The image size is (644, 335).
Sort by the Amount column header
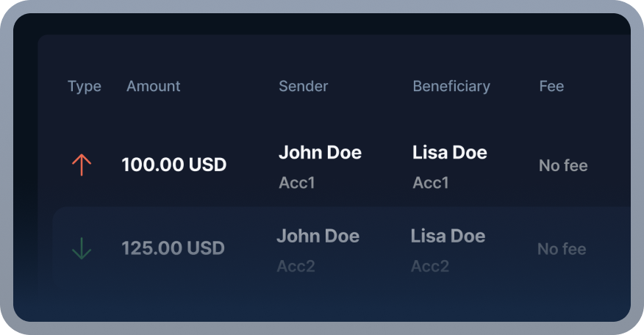(x=153, y=86)
